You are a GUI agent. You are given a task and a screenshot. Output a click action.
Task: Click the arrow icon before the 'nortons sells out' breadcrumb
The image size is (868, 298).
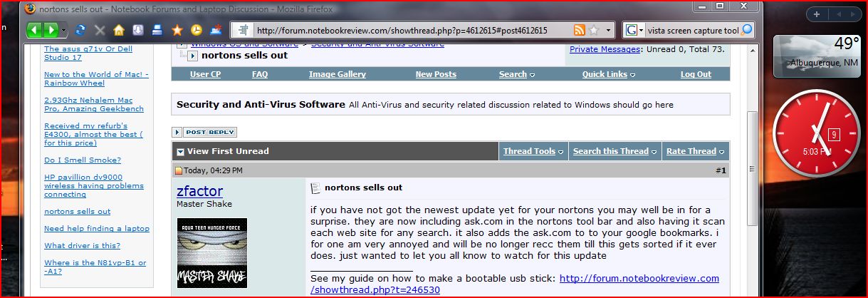coord(193,56)
